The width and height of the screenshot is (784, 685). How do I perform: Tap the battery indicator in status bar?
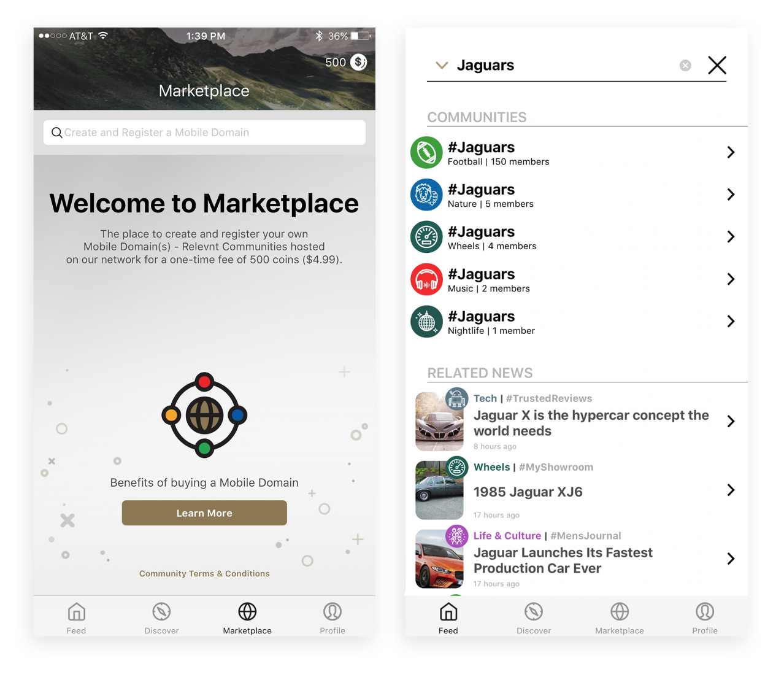click(361, 36)
